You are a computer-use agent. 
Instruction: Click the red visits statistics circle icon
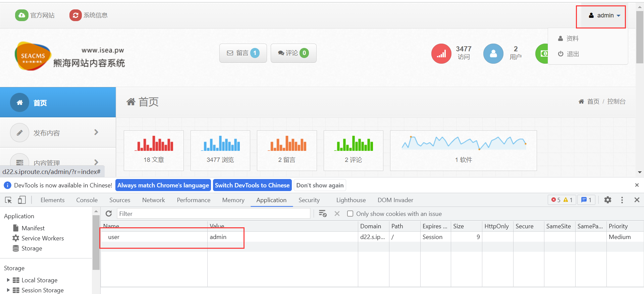(x=441, y=54)
